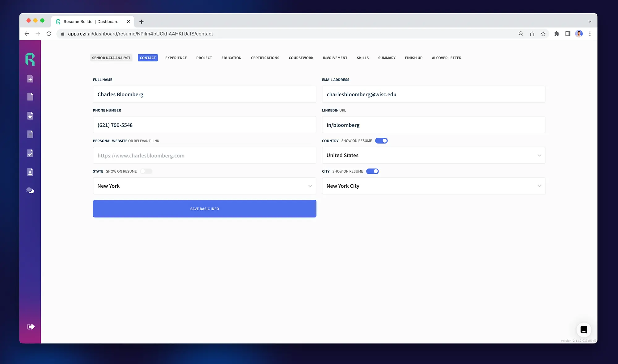Click the LinkedIn URL field
The height and width of the screenshot is (364, 618).
434,125
